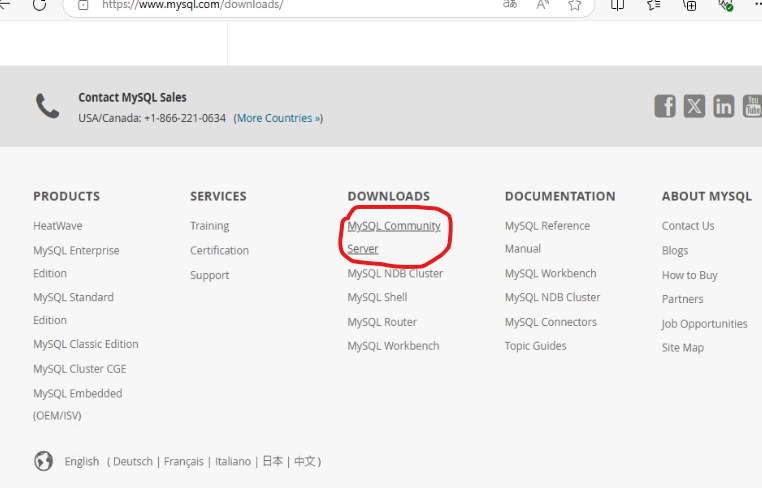Open Topic Guides link
The image size is (762, 488).
tap(536, 346)
